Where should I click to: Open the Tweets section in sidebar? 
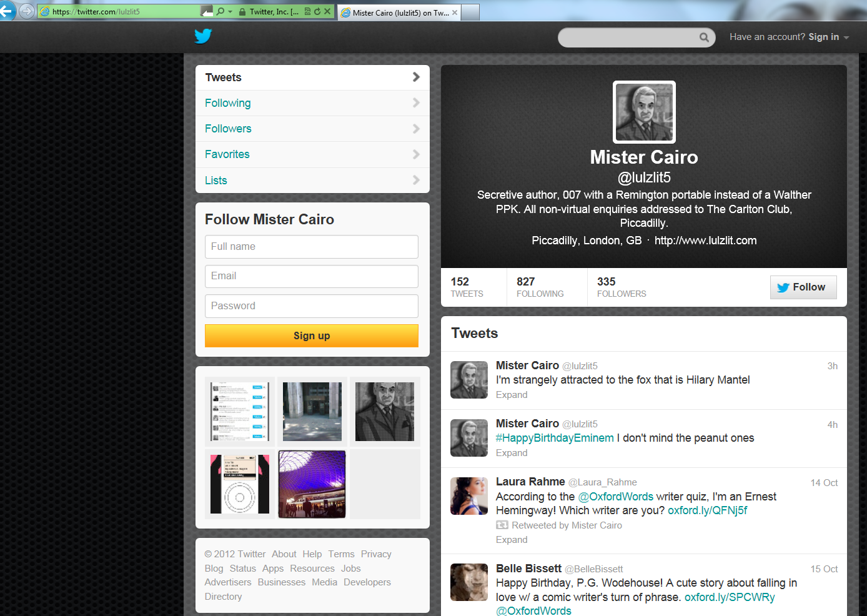(312, 77)
